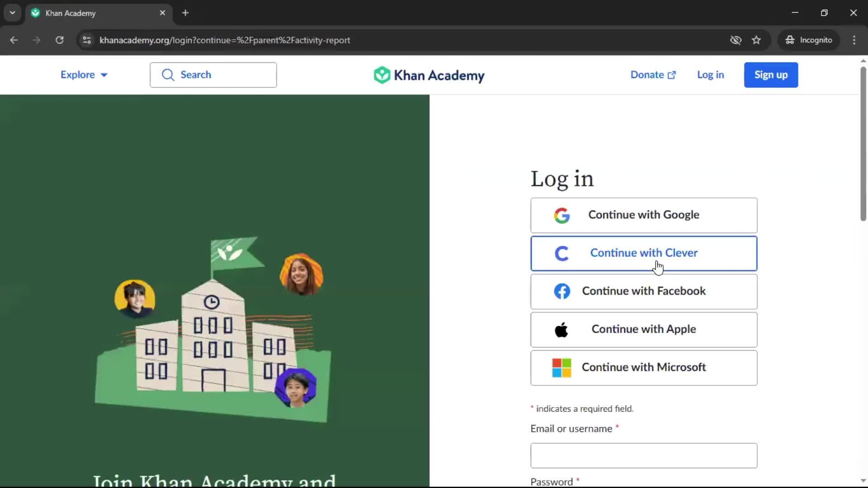Image resolution: width=868 pixels, height=488 pixels.
Task: Open site information icon in address bar
Action: coord(87,40)
